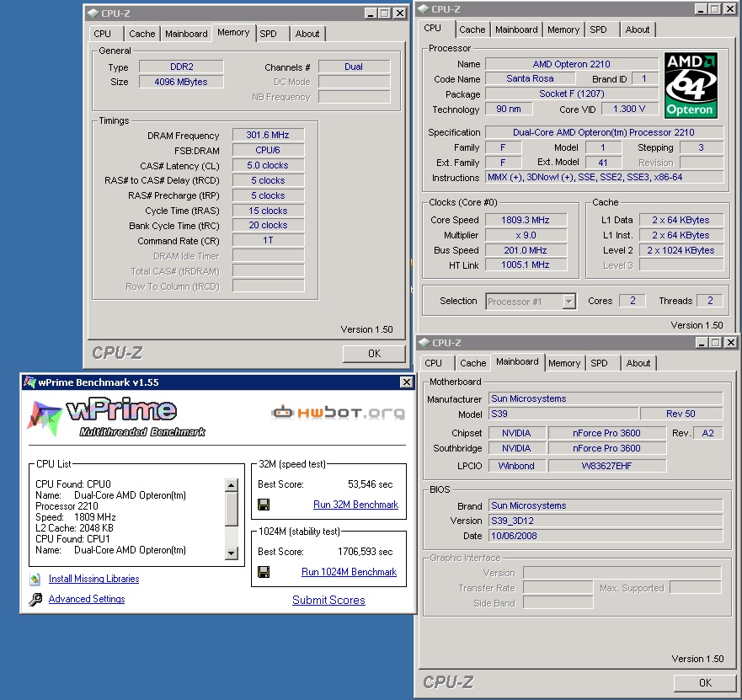742x700 pixels.
Task: Click CPU-Z icon in Memory window title bar
Action: tap(93, 13)
